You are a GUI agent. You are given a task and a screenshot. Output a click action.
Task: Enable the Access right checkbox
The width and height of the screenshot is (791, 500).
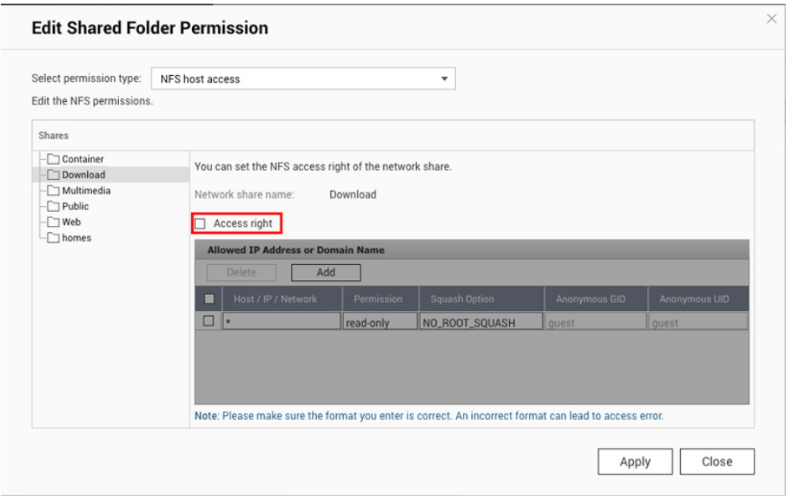(x=200, y=224)
